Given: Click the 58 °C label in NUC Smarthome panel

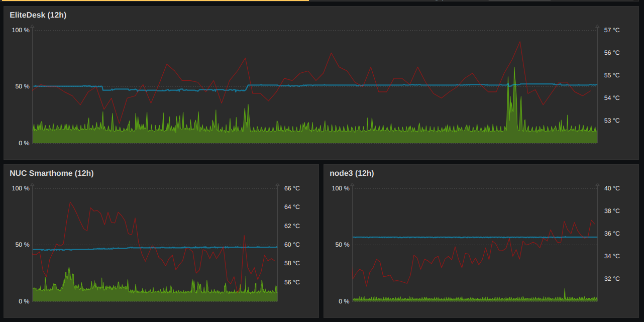Looking at the screenshot, I should pos(292,263).
